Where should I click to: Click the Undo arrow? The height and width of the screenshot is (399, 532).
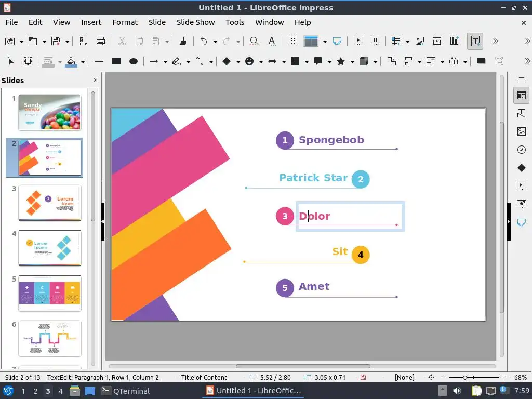pos(204,41)
